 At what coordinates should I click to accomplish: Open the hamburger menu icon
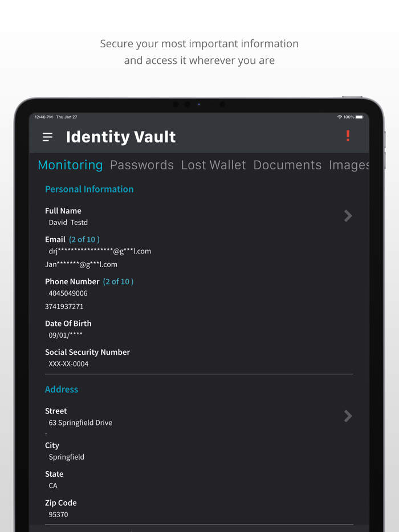pos(47,137)
